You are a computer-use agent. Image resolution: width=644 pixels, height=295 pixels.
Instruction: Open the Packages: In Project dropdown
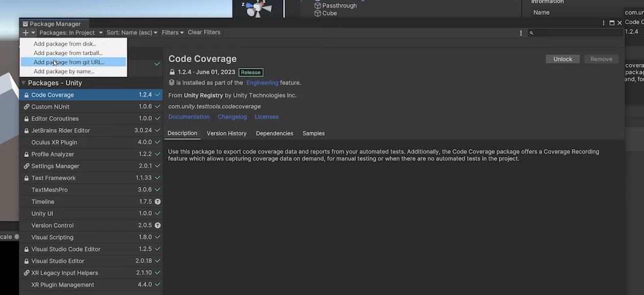point(70,33)
